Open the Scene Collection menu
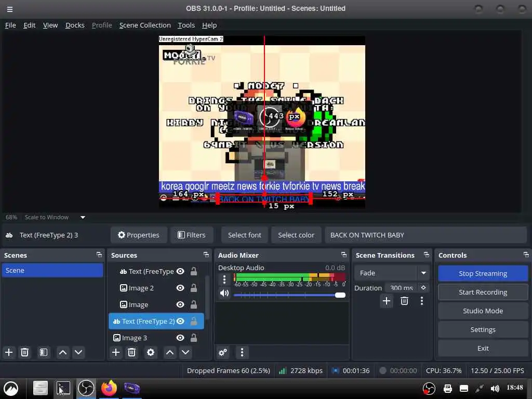 coord(145,25)
